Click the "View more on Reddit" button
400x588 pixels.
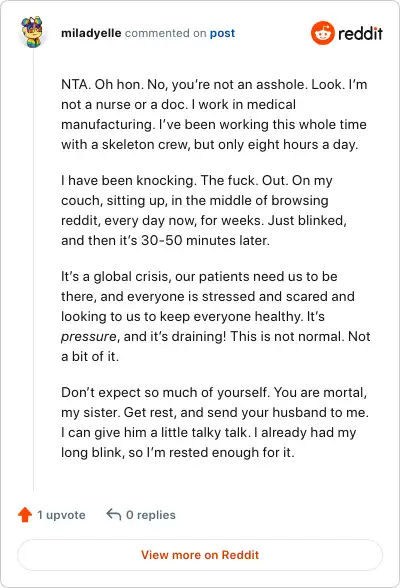[200, 555]
